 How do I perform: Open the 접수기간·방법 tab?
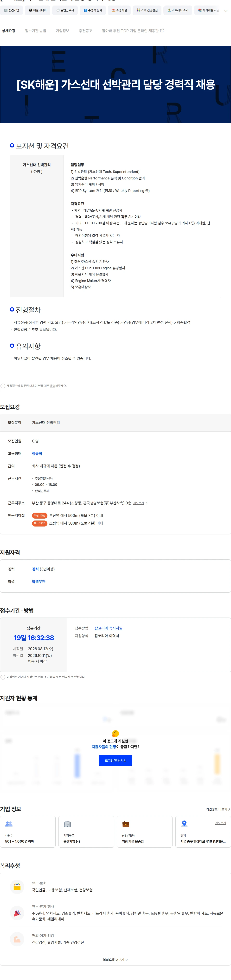click(x=35, y=31)
